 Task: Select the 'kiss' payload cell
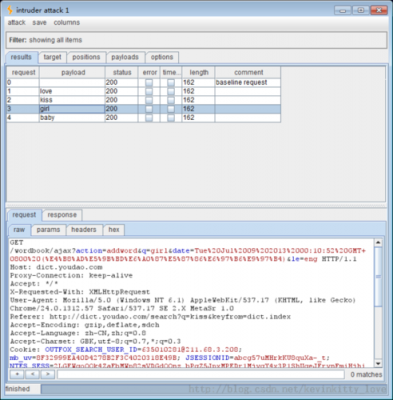(x=72, y=100)
